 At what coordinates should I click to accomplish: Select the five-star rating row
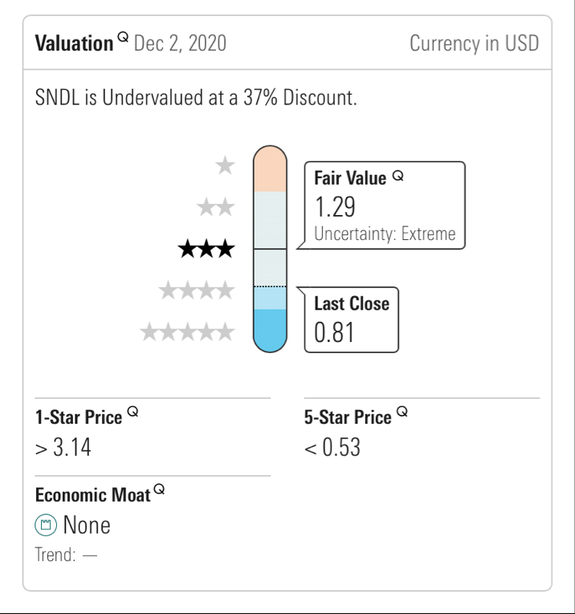click(x=187, y=332)
